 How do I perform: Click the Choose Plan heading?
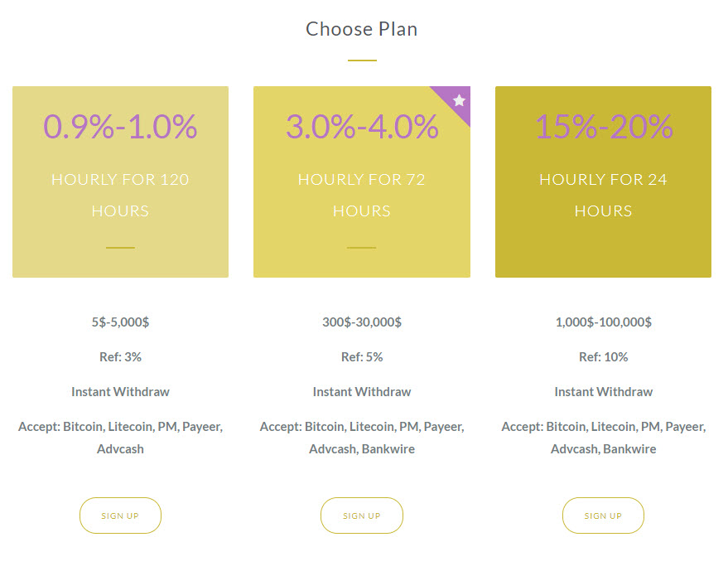pos(362,29)
